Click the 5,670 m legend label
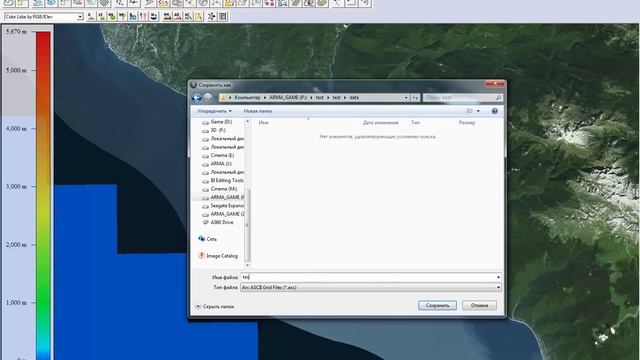The image size is (640, 360). (16, 32)
